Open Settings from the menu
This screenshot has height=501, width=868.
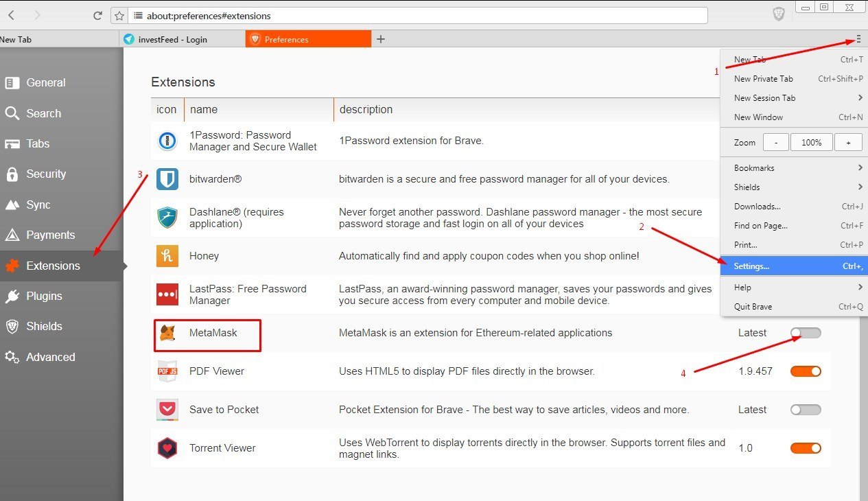point(794,266)
